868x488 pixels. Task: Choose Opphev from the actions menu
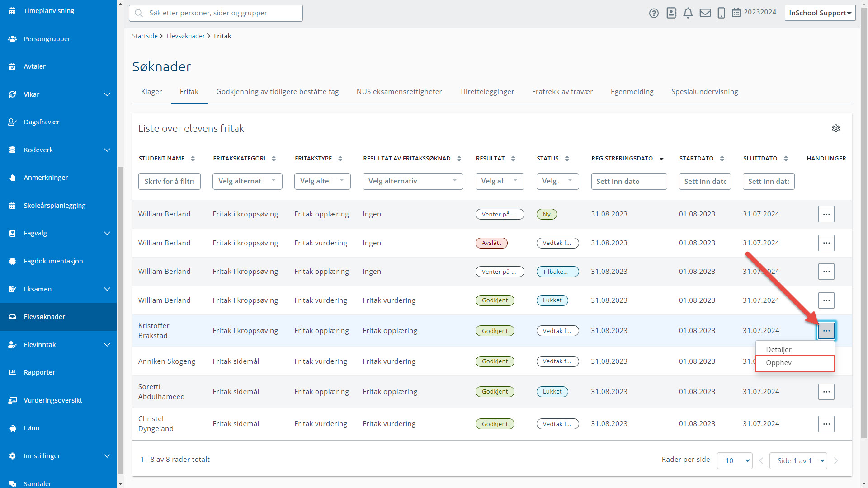click(x=795, y=363)
